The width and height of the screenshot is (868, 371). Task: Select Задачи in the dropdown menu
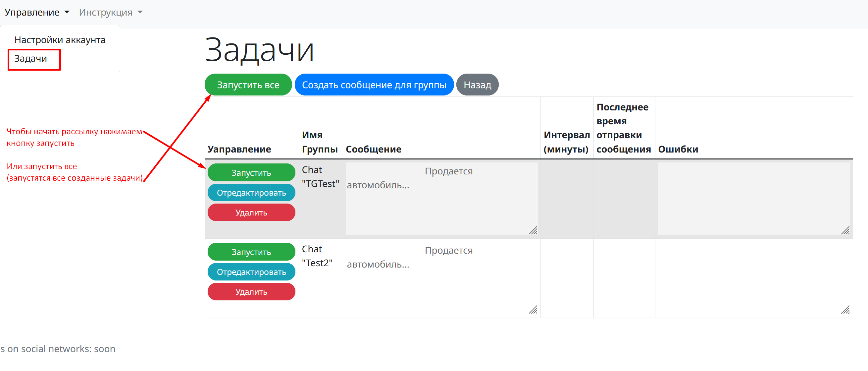coord(31,59)
